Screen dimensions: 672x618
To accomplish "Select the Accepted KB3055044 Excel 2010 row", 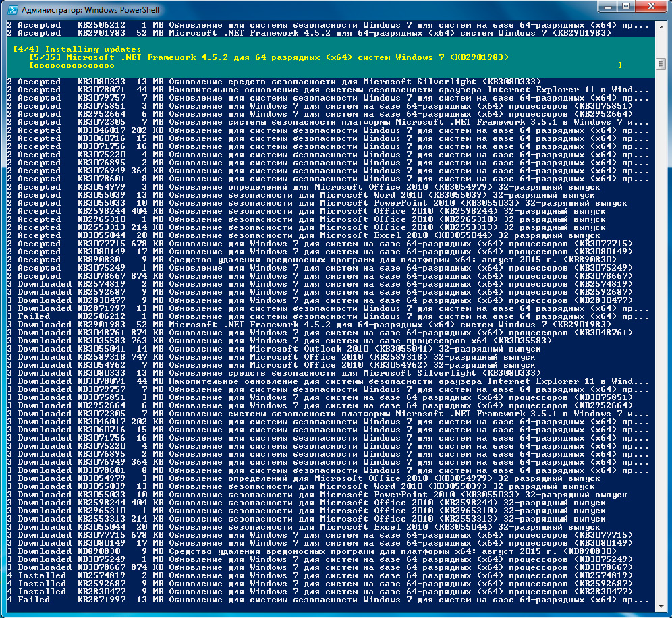I will pos(304,235).
